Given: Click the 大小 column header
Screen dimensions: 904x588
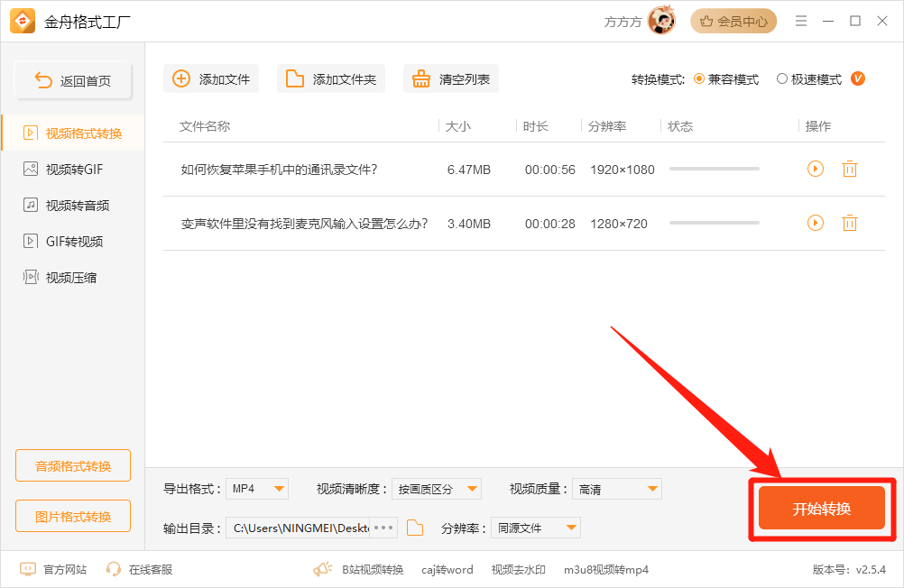Looking at the screenshot, I should pyautogui.click(x=458, y=126).
